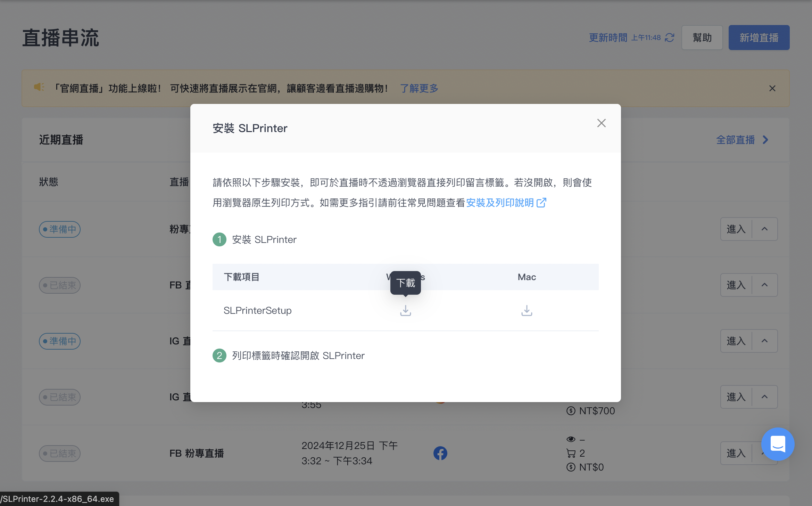The image size is (812, 506).
Task: Select the FB 粉專直播 stream title
Action: click(197, 453)
